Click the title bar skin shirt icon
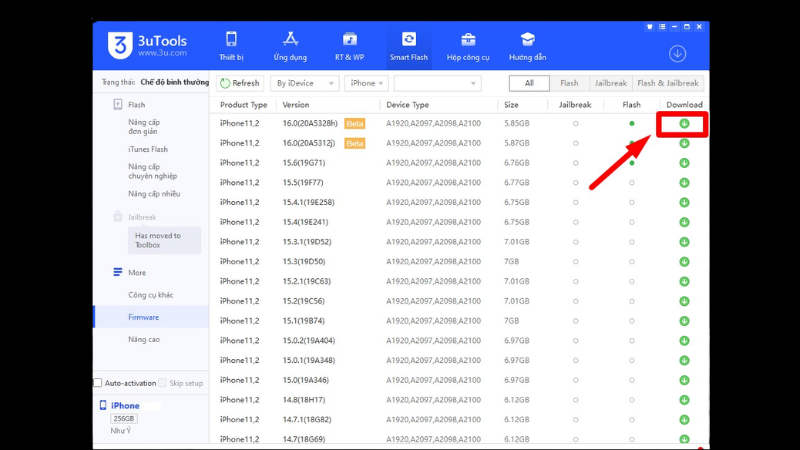This screenshot has height=450, width=800. pos(649,27)
